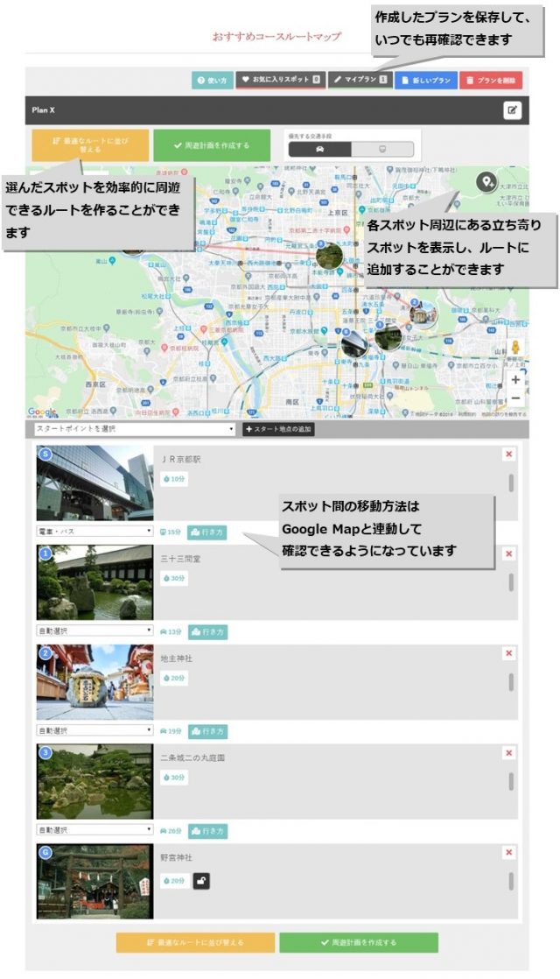Viewport: 560px width, 979px height.
Task: Select train as preferred transport mode
Action: pos(382,150)
